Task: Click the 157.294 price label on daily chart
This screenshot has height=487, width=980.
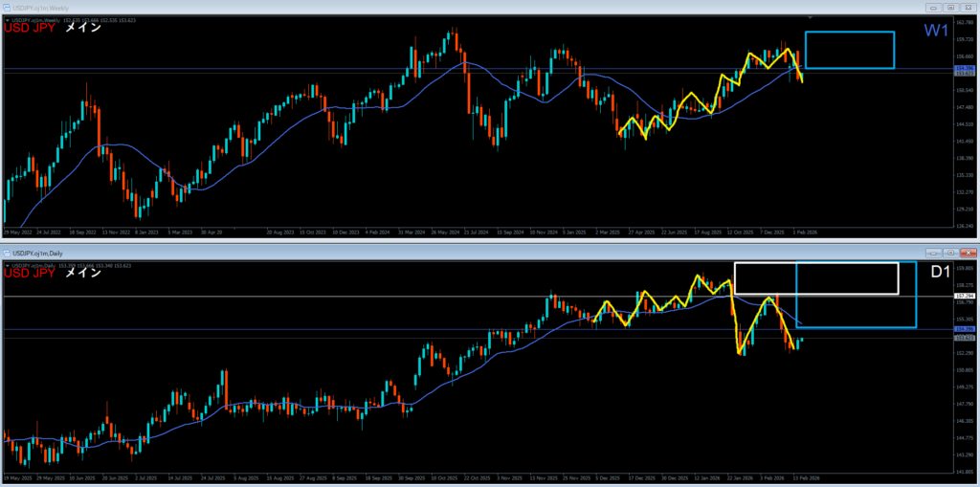Action: point(965,297)
